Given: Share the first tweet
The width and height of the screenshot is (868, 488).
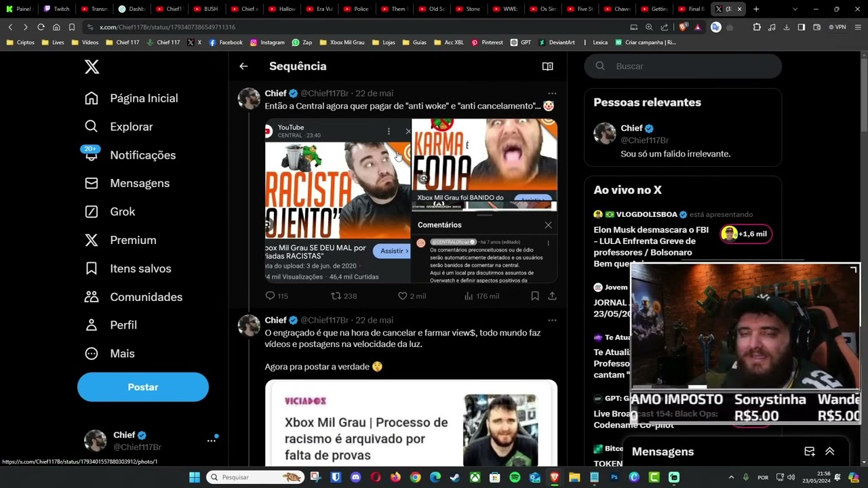Looking at the screenshot, I should (553, 296).
